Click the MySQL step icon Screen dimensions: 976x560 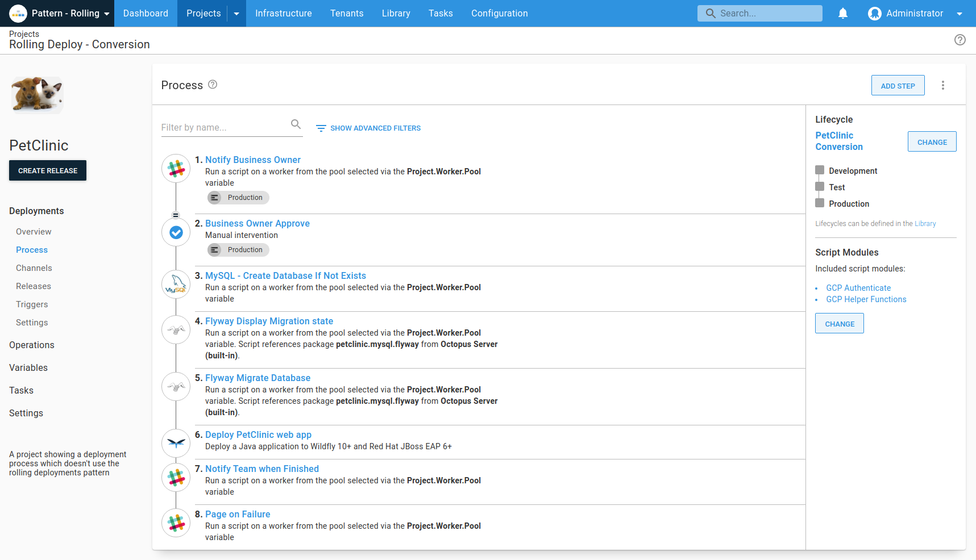click(x=176, y=284)
